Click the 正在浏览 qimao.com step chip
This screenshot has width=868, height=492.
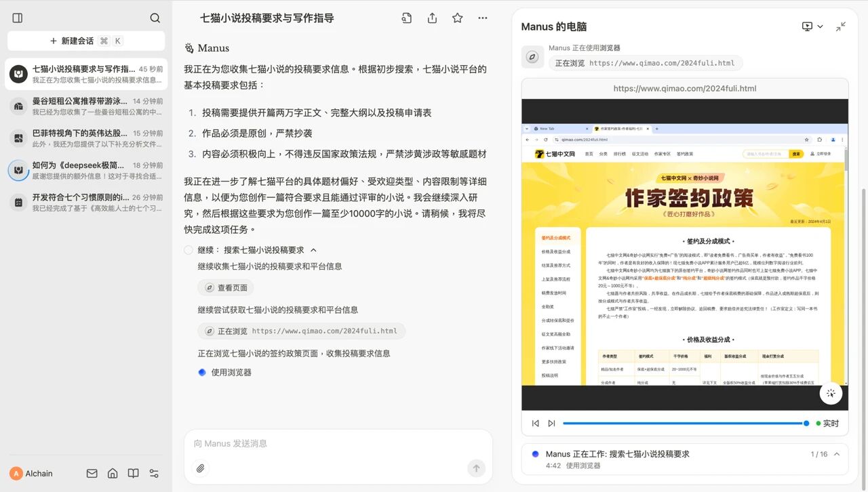pos(301,331)
